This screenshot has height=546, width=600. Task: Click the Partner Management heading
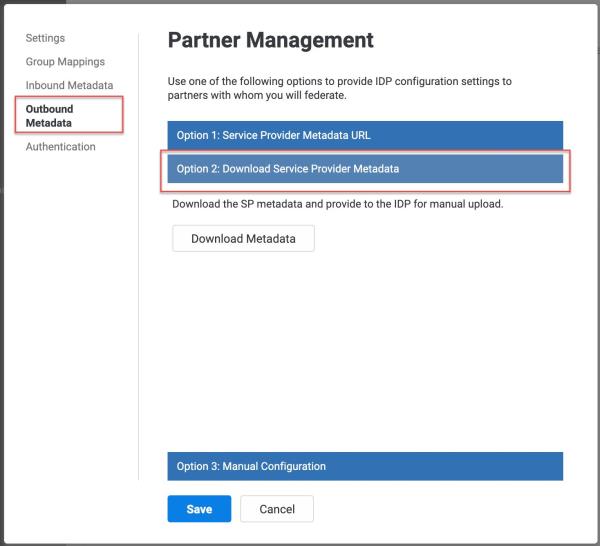pos(271,40)
